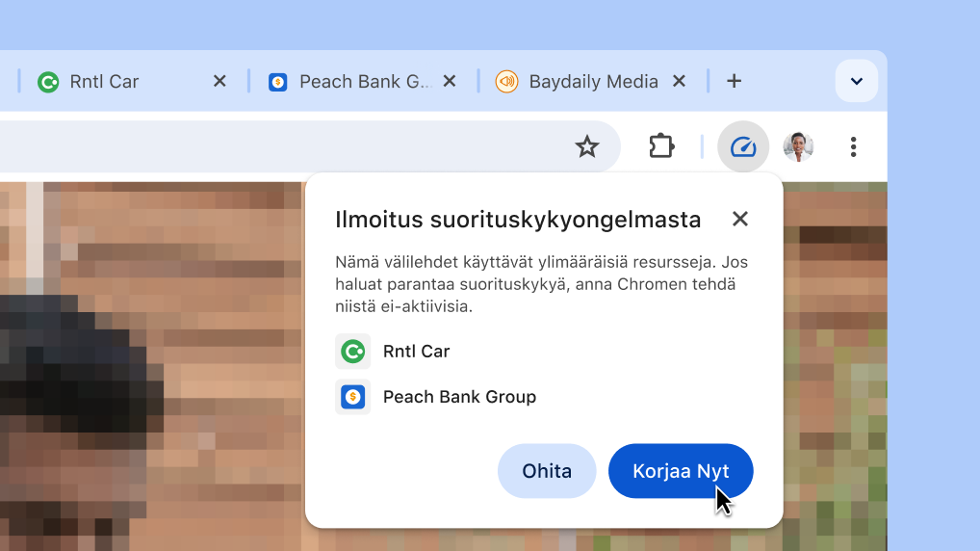Click the Rntl Car tab favicon
This screenshot has width=980, height=551.
pos(48,82)
